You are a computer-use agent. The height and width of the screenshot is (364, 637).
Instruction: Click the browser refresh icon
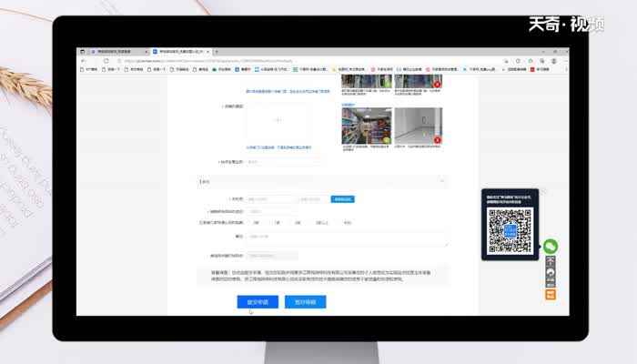point(106,60)
